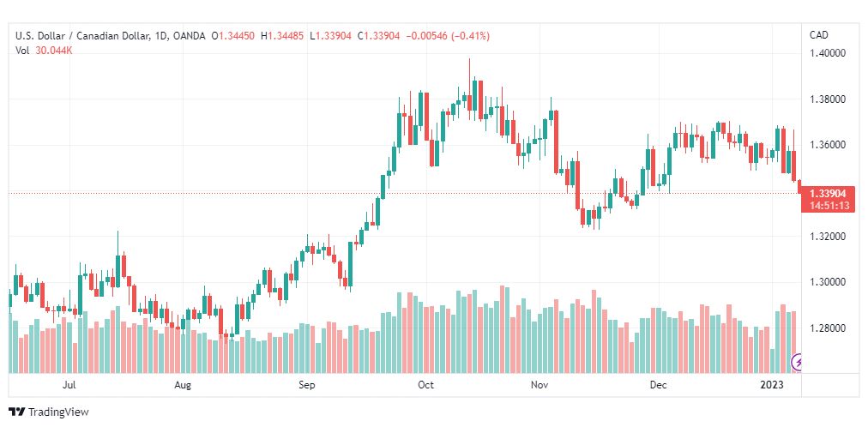This screenshot has height=427, width=868.
Task: Click the 1.40000 price axis label
Action: click(829, 54)
